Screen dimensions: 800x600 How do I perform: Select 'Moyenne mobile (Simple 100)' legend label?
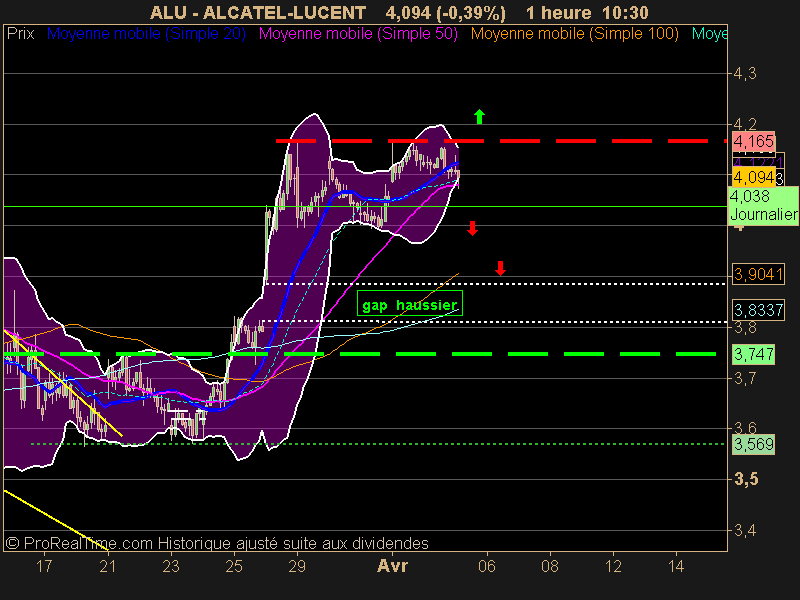(574, 34)
